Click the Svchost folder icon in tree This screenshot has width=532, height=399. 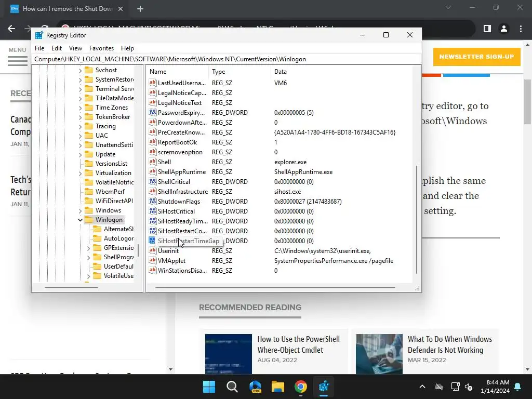(89, 70)
